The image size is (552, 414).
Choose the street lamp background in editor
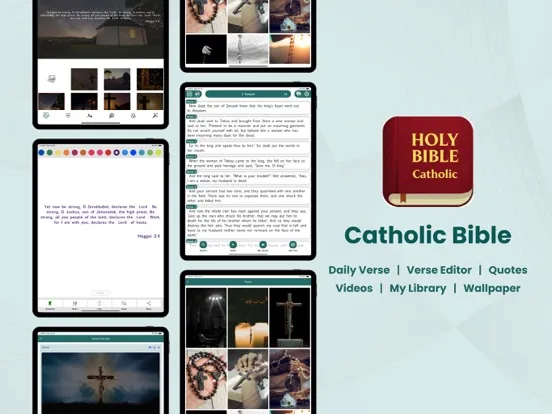click(x=117, y=79)
